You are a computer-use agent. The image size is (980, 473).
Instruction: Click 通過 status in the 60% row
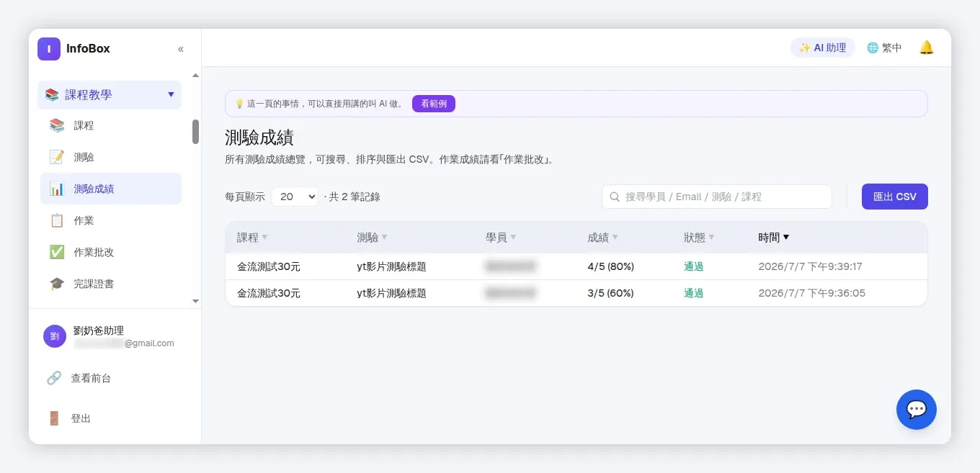[x=694, y=293]
